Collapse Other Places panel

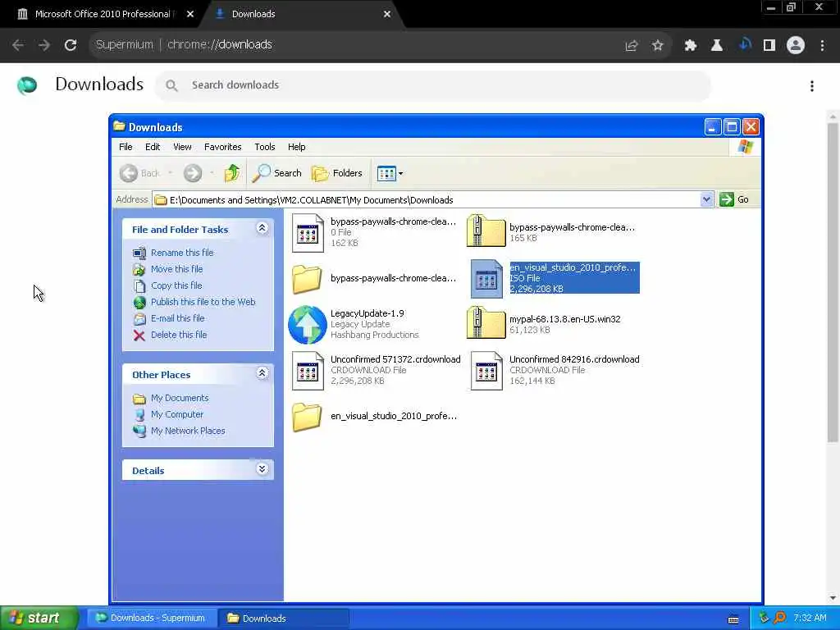[262, 373]
